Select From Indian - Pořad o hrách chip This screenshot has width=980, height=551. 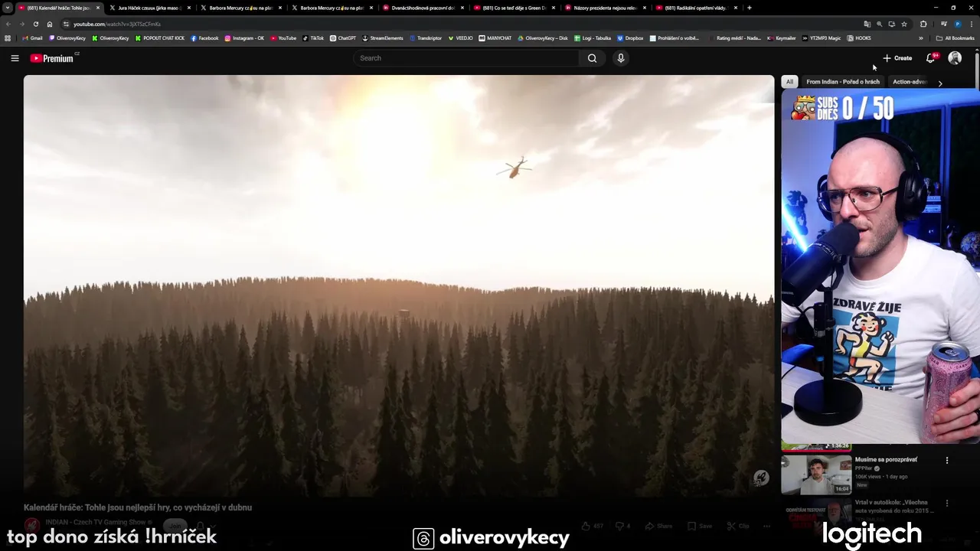[x=843, y=82]
